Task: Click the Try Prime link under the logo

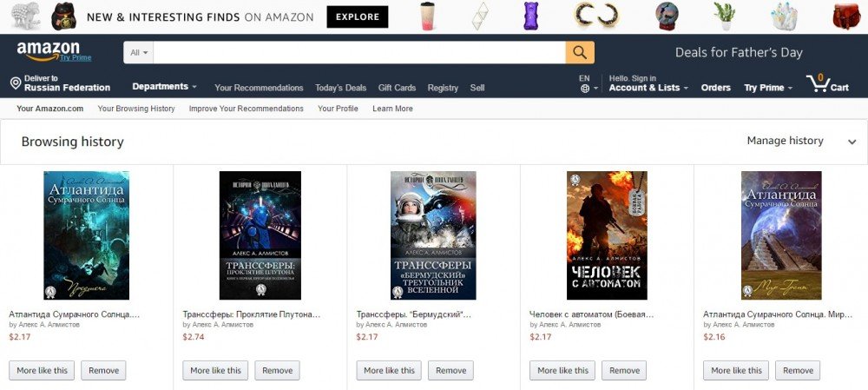Action: 76,58
